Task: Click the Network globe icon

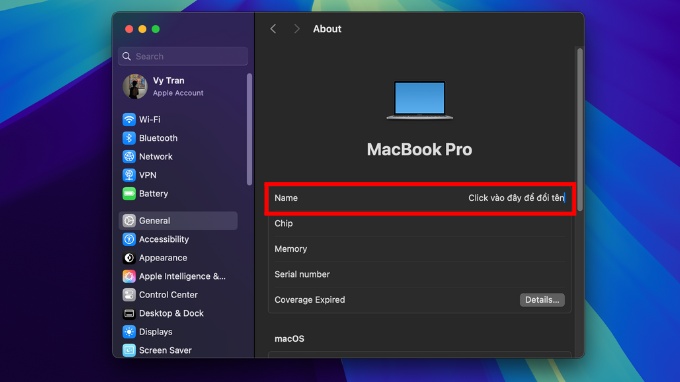Action: pos(129,157)
